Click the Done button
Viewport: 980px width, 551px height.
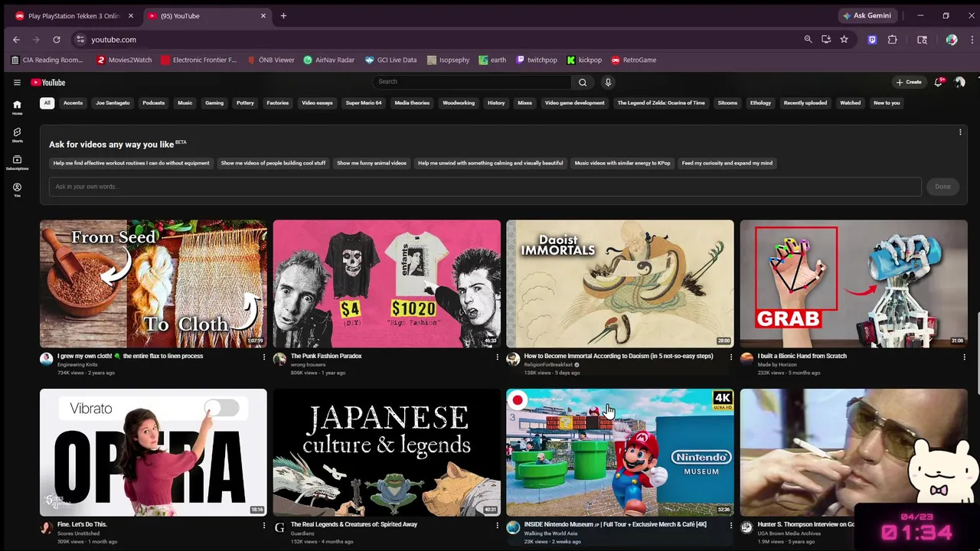pos(942,187)
